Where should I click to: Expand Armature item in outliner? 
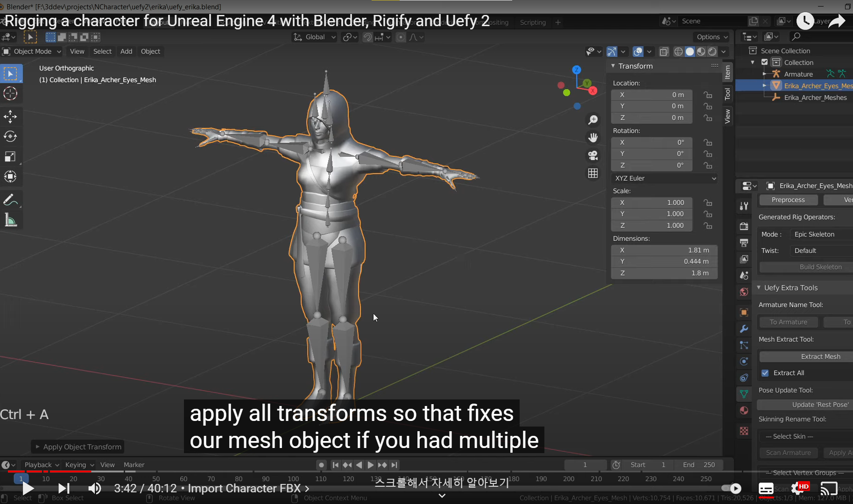tap(764, 74)
